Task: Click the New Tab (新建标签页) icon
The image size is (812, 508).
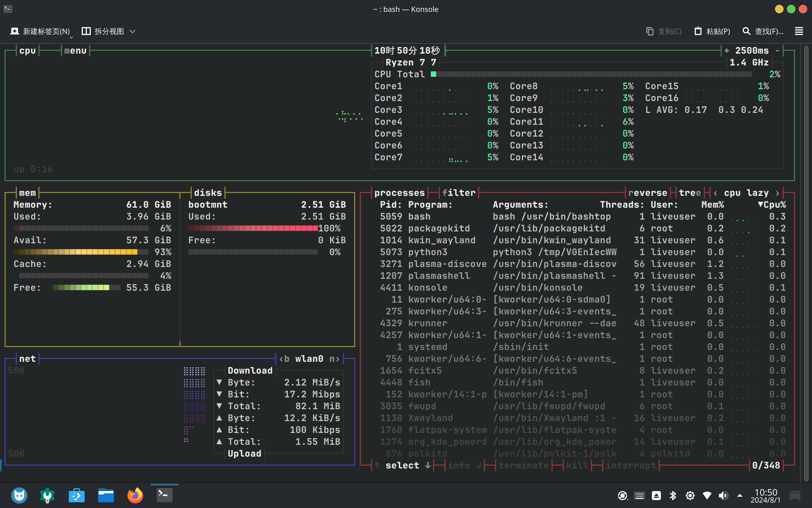Action: 14,31
